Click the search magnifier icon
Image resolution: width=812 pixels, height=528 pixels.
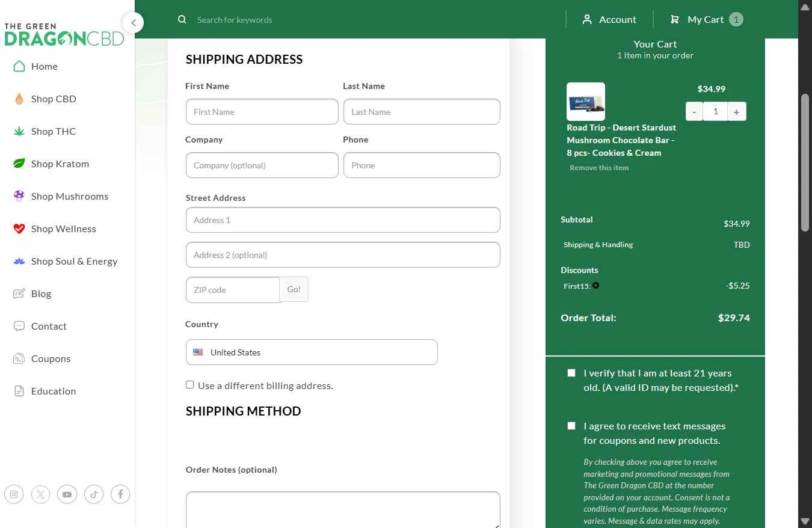(x=182, y=19)
